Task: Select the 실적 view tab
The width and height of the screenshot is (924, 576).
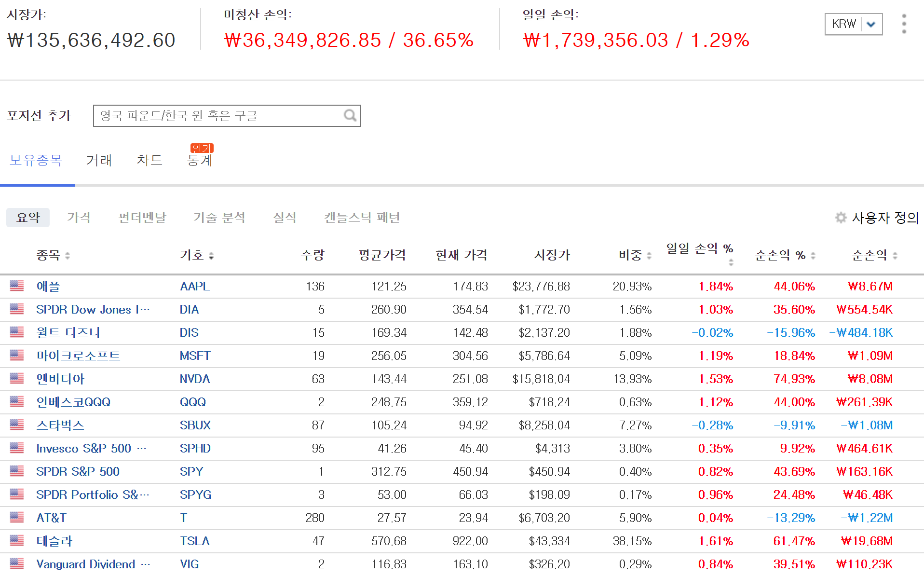Action: [285, 218]
